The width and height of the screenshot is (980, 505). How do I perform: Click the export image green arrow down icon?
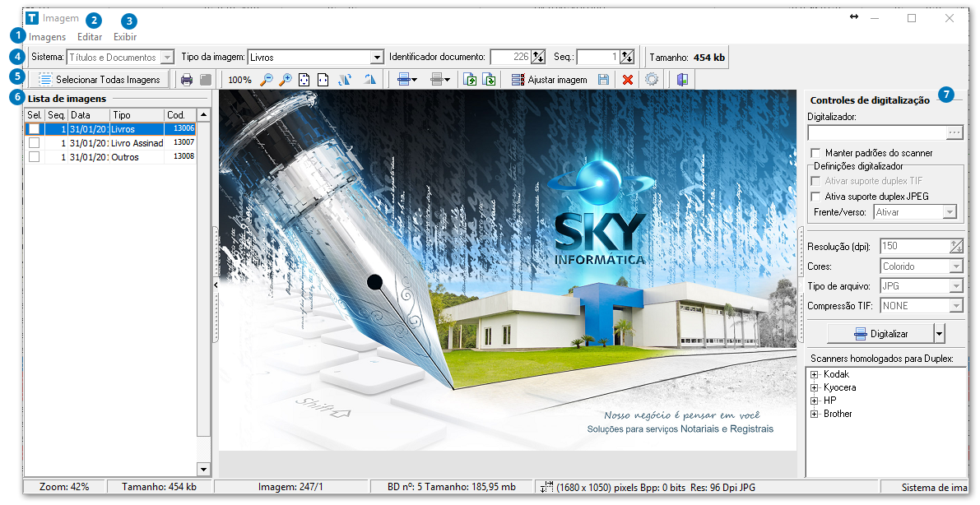[x=490, y=80]
